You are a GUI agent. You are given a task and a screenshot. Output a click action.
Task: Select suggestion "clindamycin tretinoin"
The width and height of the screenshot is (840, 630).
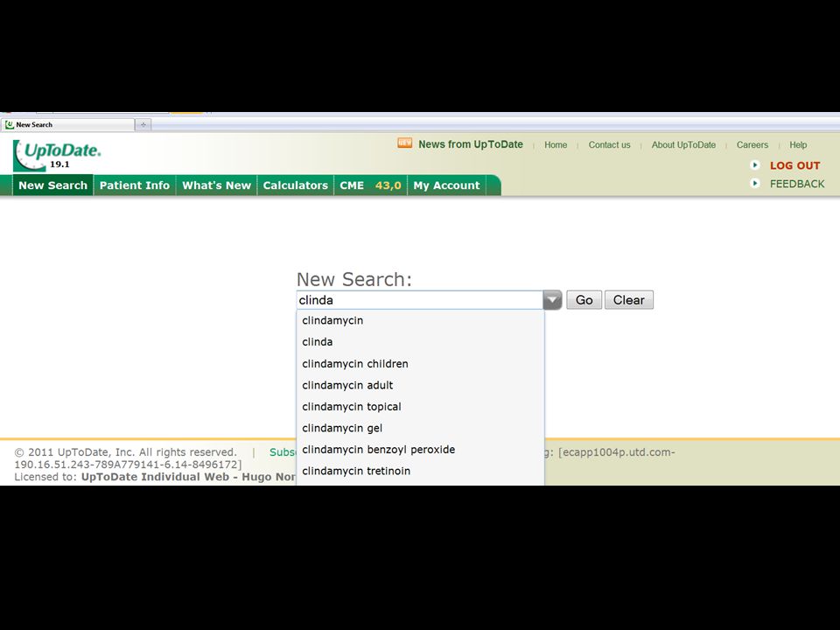[421, 471]
